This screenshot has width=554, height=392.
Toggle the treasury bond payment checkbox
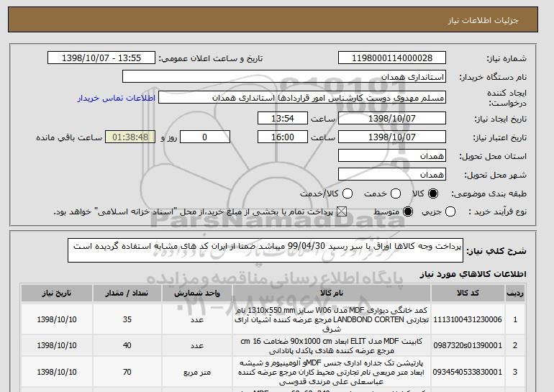341,212
